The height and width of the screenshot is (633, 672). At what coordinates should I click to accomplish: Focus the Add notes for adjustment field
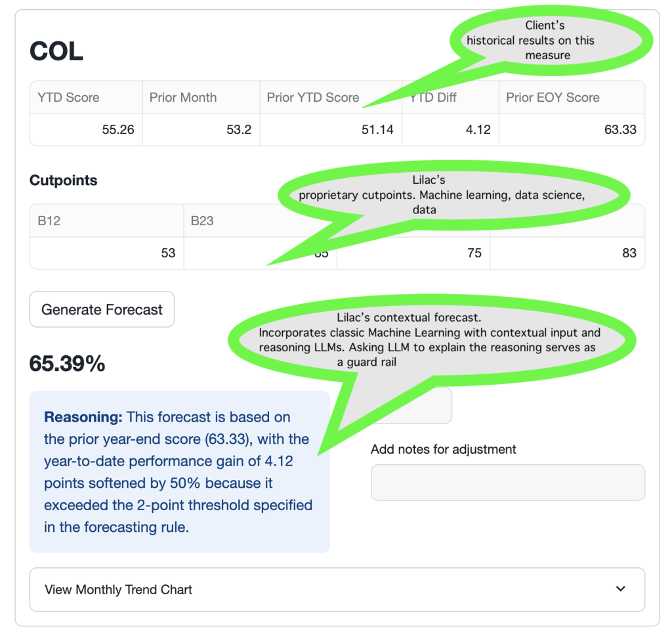pyautogui.click(x=507, y=483)
